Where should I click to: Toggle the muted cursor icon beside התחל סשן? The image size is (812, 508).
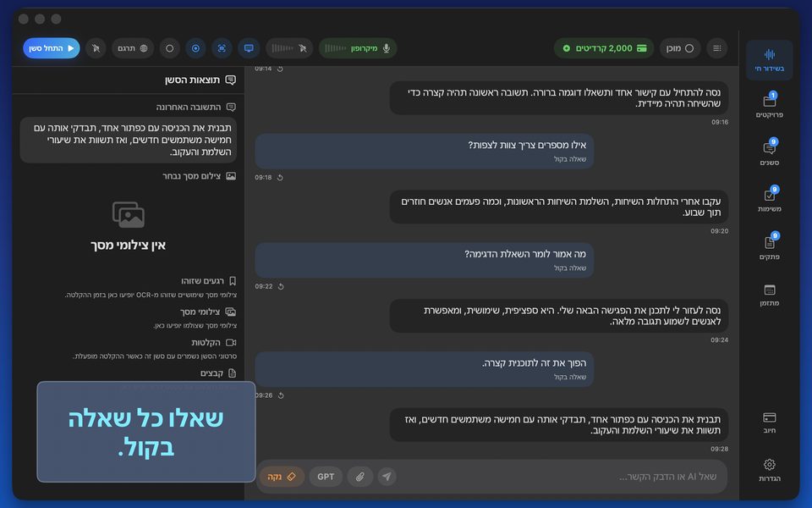[x=96, y=48]
